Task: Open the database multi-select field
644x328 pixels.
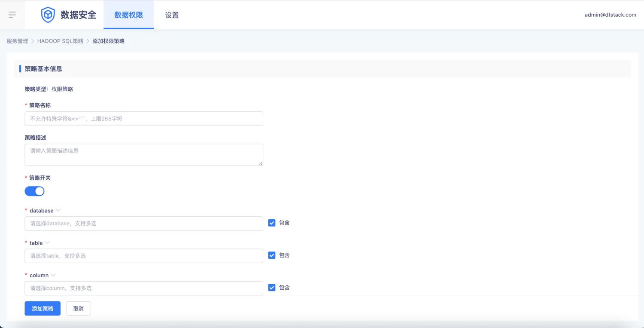Action: [x=144, y=224]
